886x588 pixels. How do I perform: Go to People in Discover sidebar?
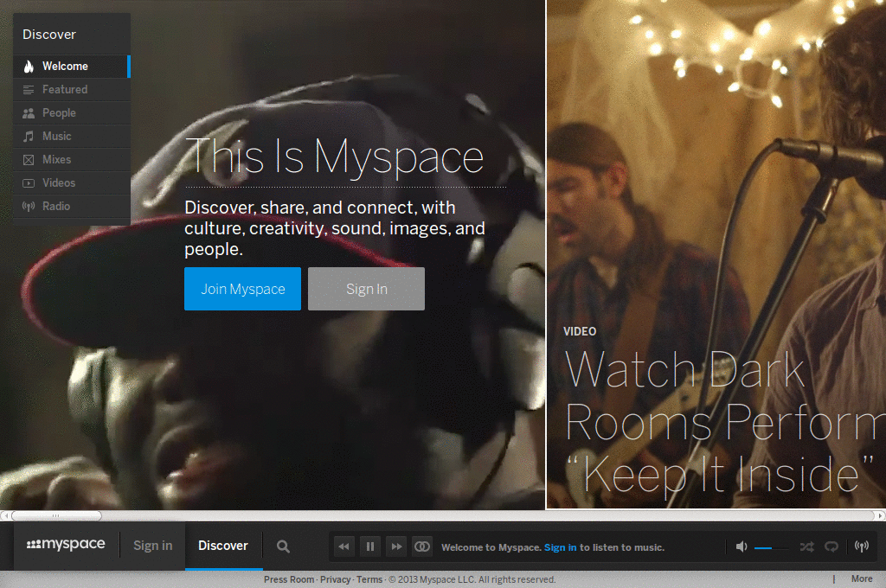tap(72, 113)
